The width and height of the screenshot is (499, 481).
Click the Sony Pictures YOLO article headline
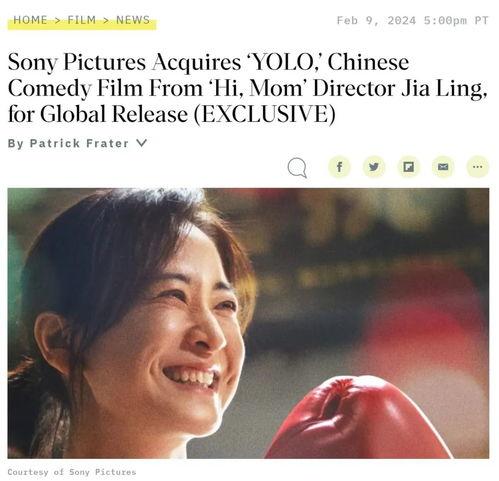pos(248,88)
